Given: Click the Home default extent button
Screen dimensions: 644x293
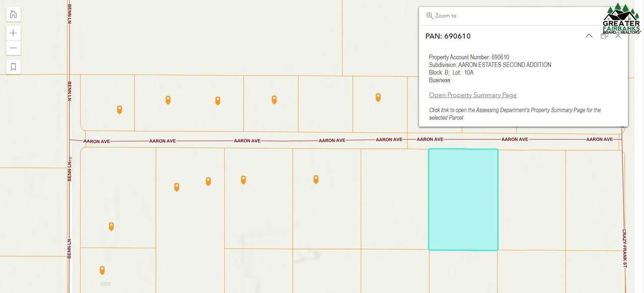Looking at the screenshot, I should (13, 14).
